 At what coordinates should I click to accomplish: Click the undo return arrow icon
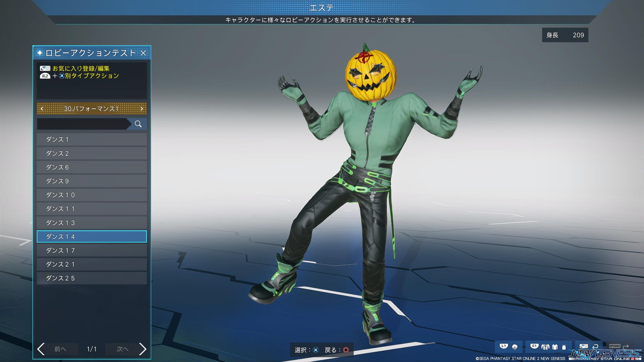coord(595,347)
